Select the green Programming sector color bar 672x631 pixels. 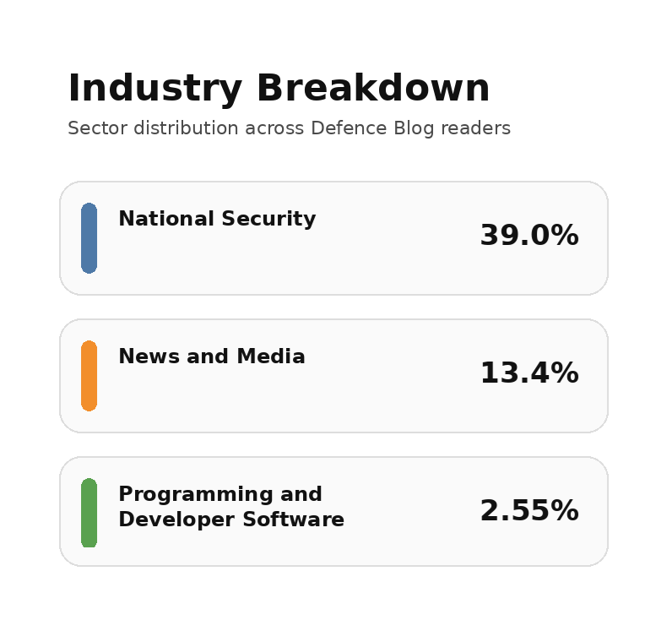(89, 513)
